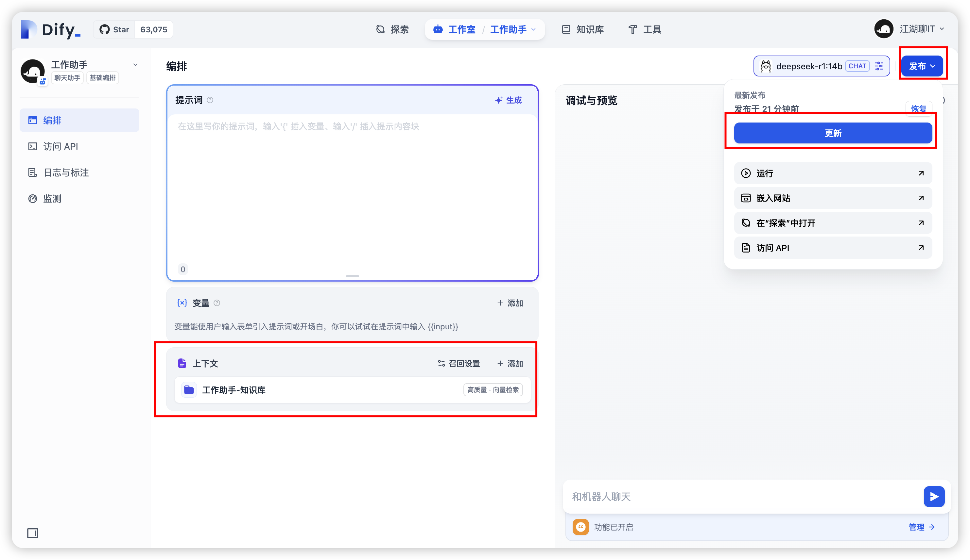Expand the 工作助手 sidebar app info chevron
This screenshot has height=560, width=970.
pos(135,65)
